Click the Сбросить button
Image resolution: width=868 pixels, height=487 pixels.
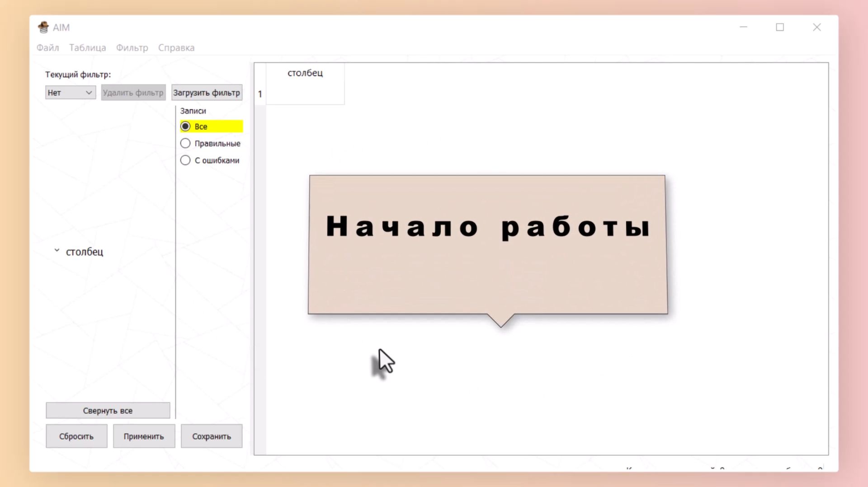coord(76,436)
